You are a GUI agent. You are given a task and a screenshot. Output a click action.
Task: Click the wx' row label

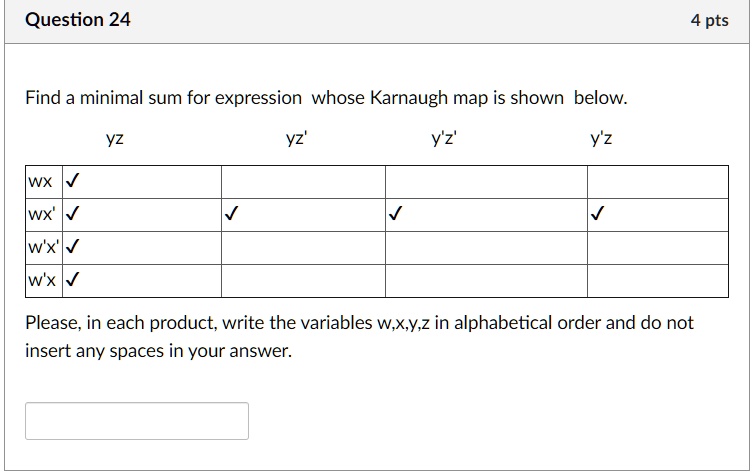pos(42,214)
